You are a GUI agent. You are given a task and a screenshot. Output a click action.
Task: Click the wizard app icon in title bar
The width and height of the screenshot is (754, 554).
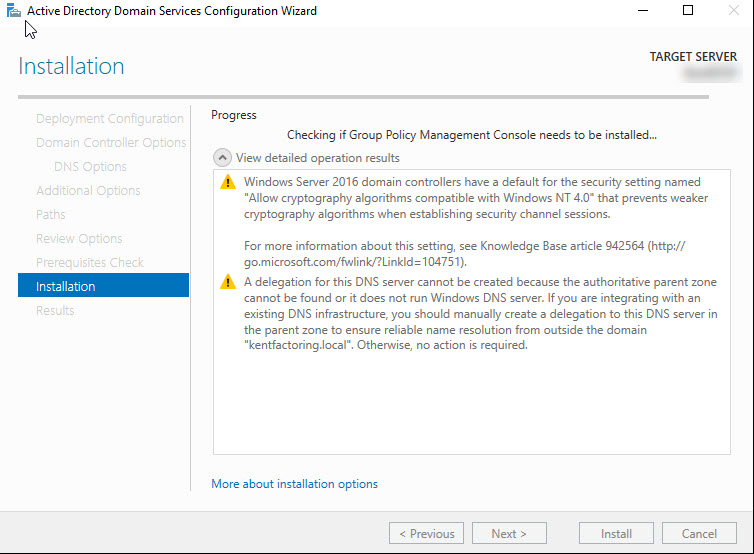pyautogui.click(x=13, y=11)
